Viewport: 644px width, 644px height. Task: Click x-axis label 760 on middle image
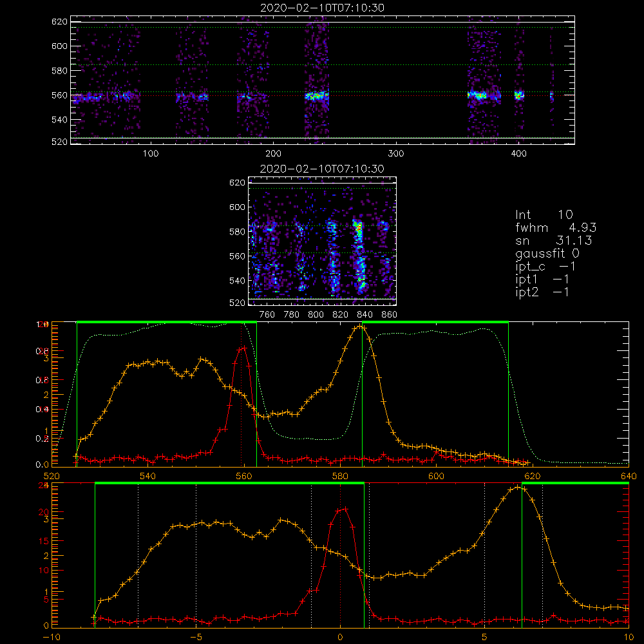[x=267, y=315]
